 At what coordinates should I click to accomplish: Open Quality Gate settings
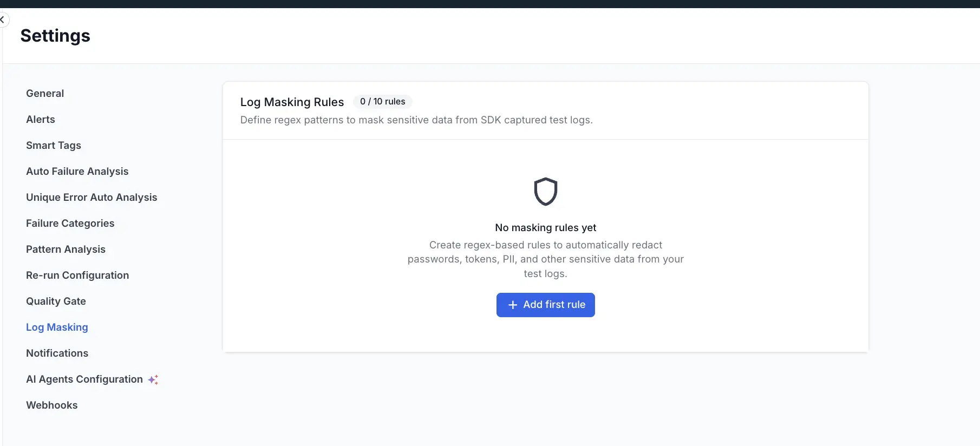point(56,301)
